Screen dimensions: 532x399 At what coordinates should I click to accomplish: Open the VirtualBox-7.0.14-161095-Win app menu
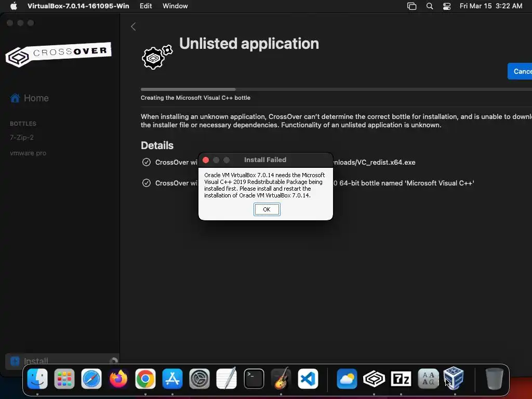(78, 6)
